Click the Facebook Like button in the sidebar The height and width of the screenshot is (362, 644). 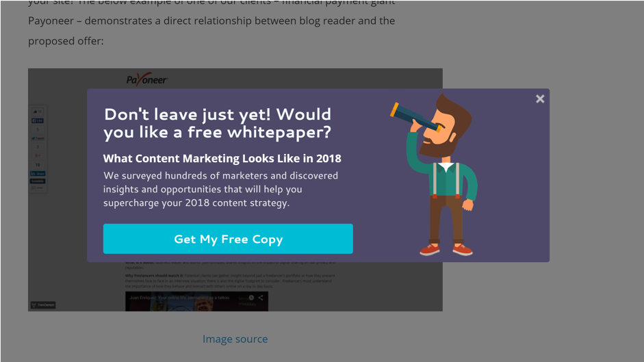tap(38, 121)
